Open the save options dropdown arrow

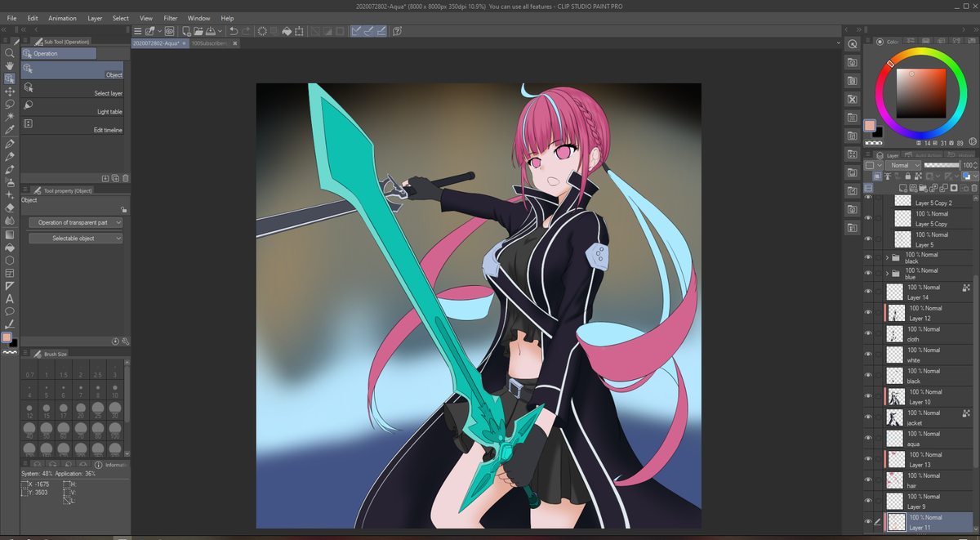pyautogui.click(x=220, y=31)
